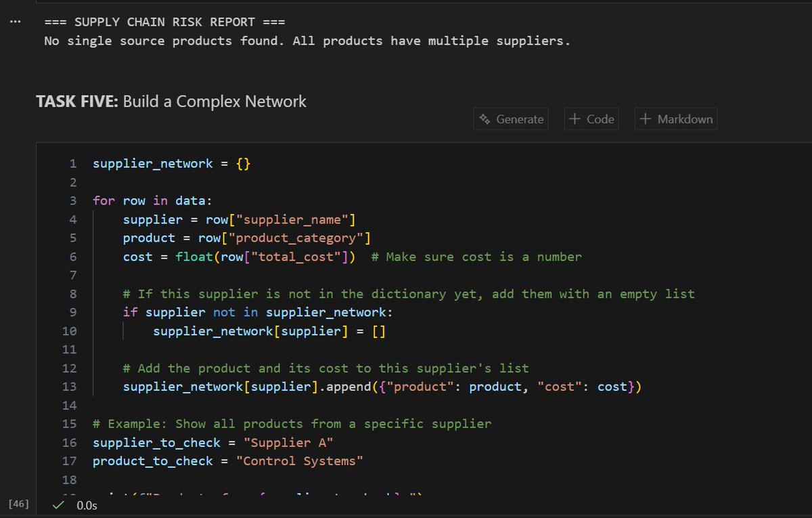Click the SUPPLY CHAIN RISK REPORT output line
The width and height of the screenshot is (812, 518).
(165, 22)
